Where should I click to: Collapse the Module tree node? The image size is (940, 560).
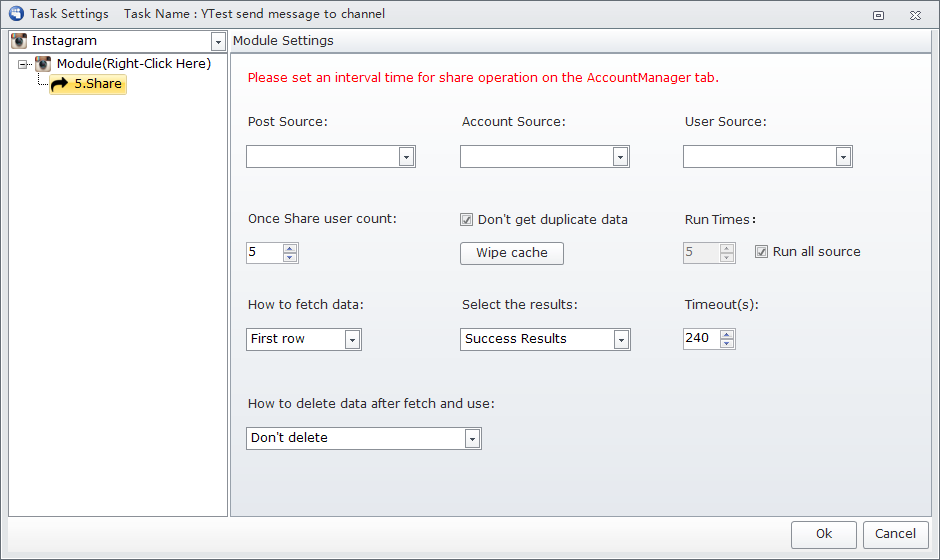tap(22, 64)
